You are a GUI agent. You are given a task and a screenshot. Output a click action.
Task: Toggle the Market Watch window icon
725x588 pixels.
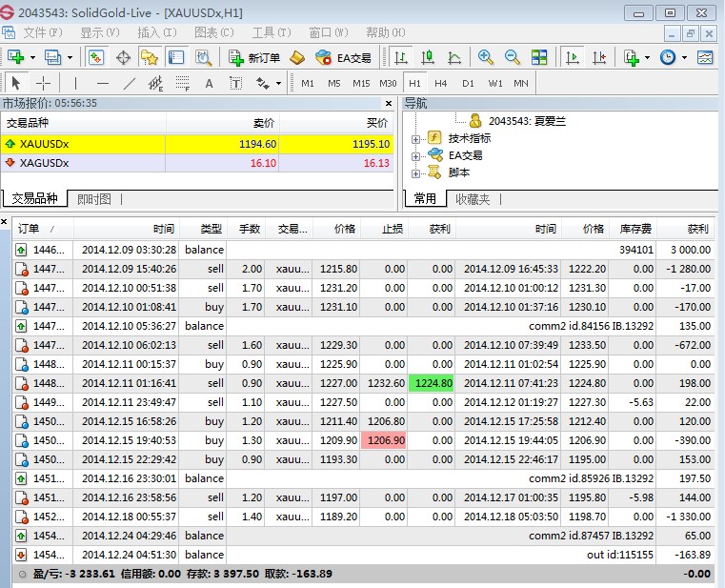tap(96, 57)
